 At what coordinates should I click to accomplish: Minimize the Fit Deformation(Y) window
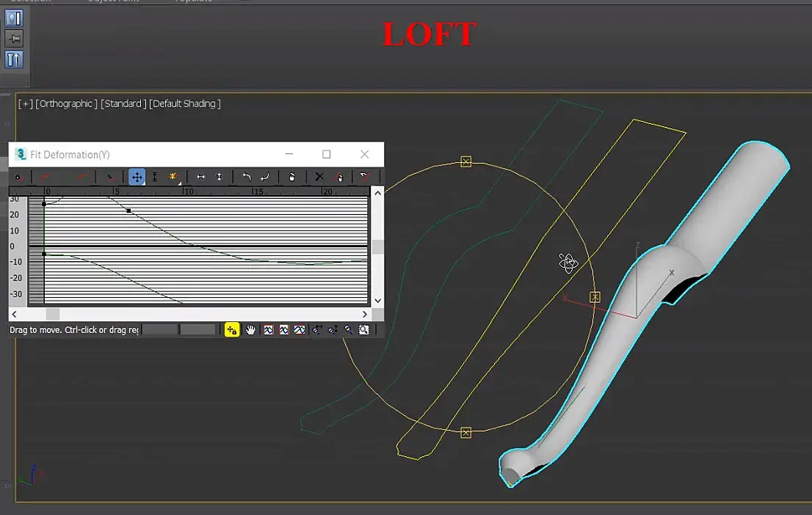(x=289, y=154)
